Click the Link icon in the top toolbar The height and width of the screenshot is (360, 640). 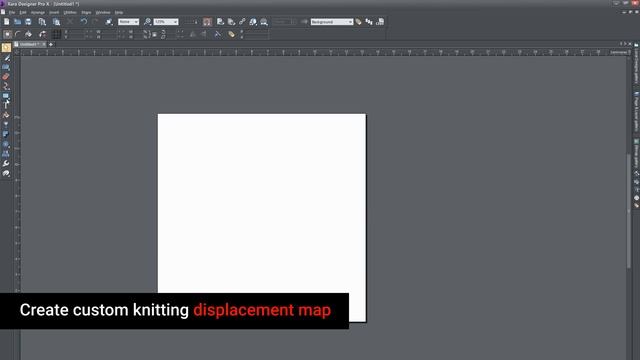pyautogui.click(x=242, y=22)
